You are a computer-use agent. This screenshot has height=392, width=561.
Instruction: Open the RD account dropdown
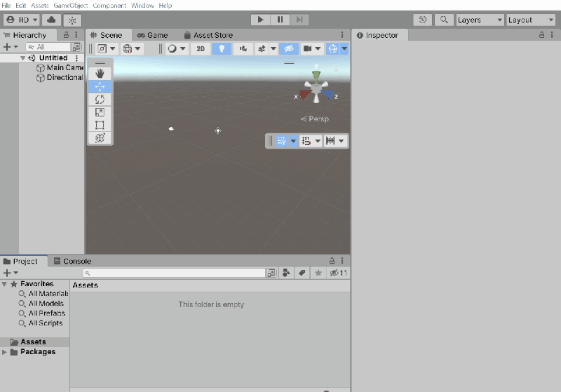tap(22, 20)
